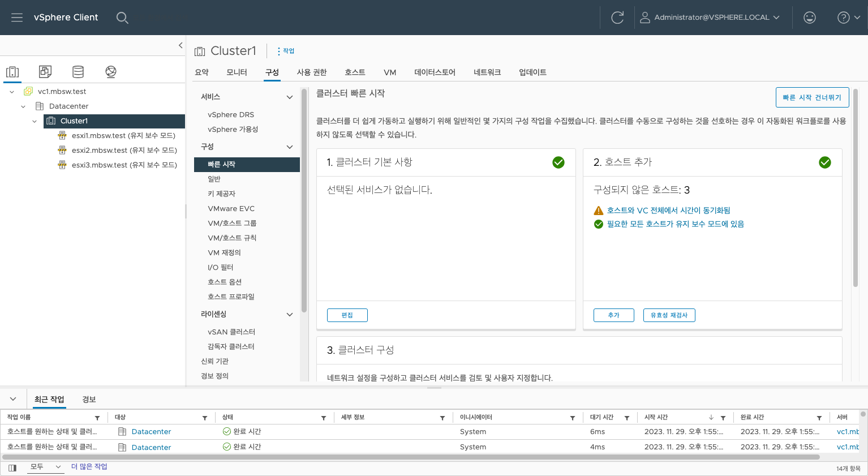Open the 요약 tab
868x476 pixels.
(x=201, y=72)
